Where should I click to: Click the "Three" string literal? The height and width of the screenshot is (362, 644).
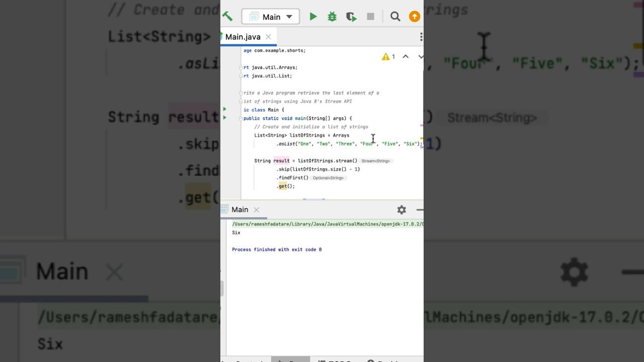[346, 144]
